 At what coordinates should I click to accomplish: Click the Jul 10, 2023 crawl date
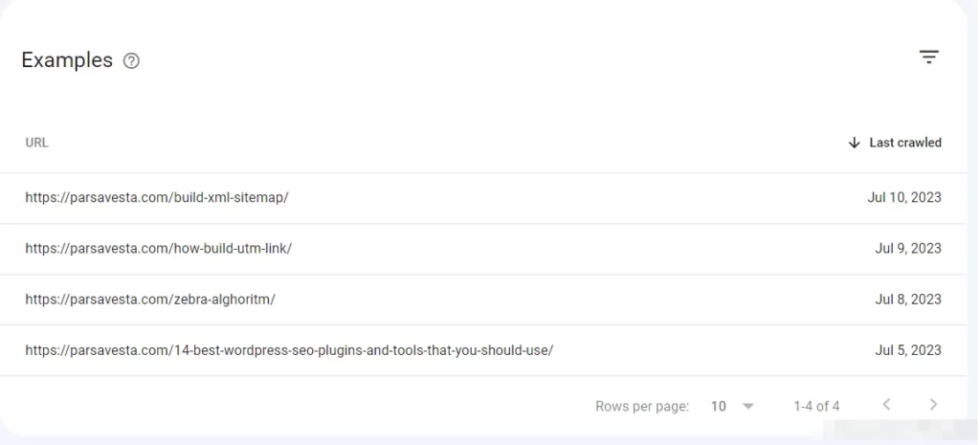(x=903, y=197)
